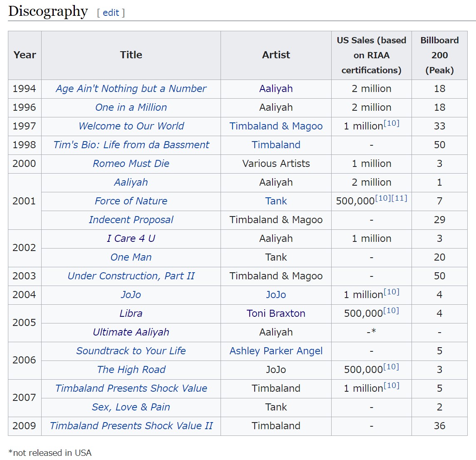Open the One in a Million album link
The image size is (476, 460).
click(x=131, y=107)
